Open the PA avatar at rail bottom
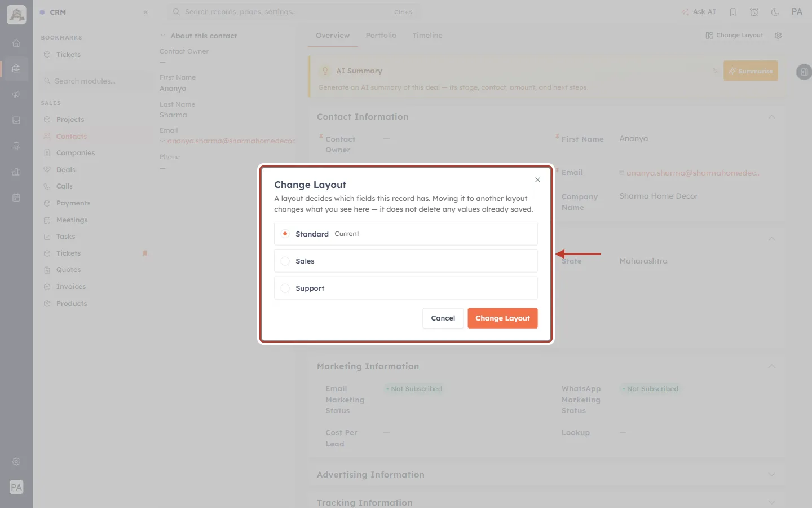 (x=16, y=487)
